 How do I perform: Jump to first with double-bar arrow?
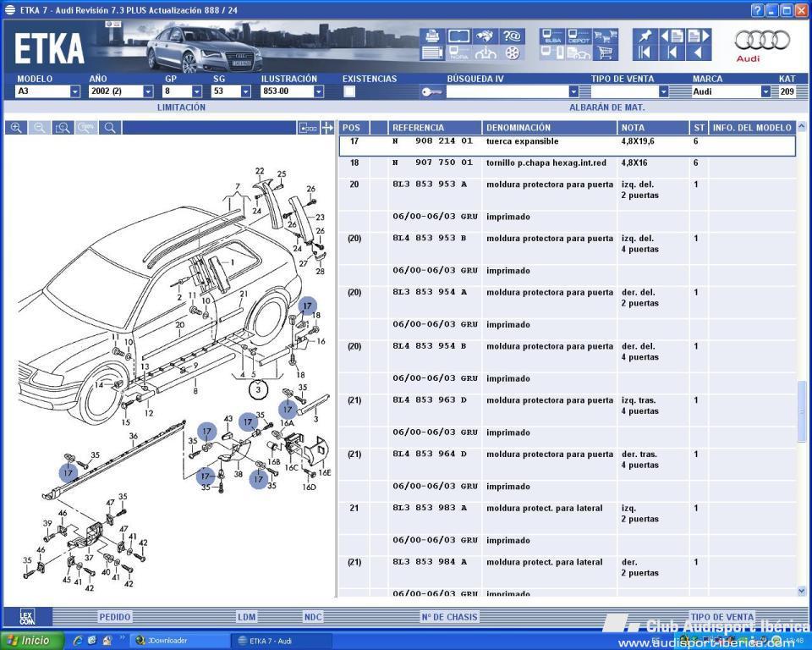(x=645, y=52)
